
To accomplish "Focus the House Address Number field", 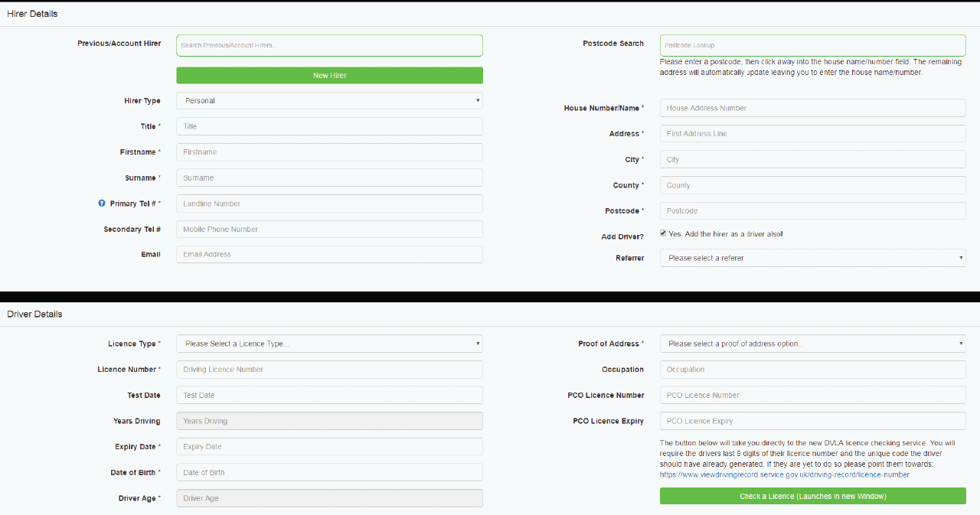I will point(812,109).
